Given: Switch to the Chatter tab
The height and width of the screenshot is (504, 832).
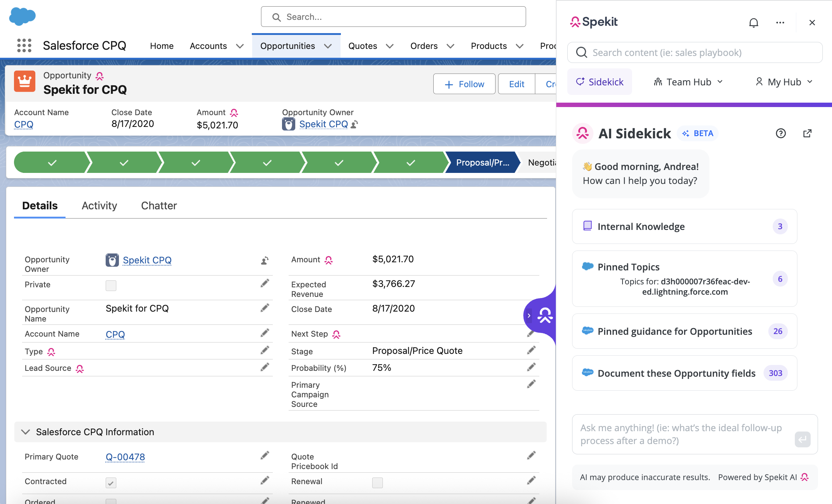Looking at the screenshot, I should tap(159, 206).
